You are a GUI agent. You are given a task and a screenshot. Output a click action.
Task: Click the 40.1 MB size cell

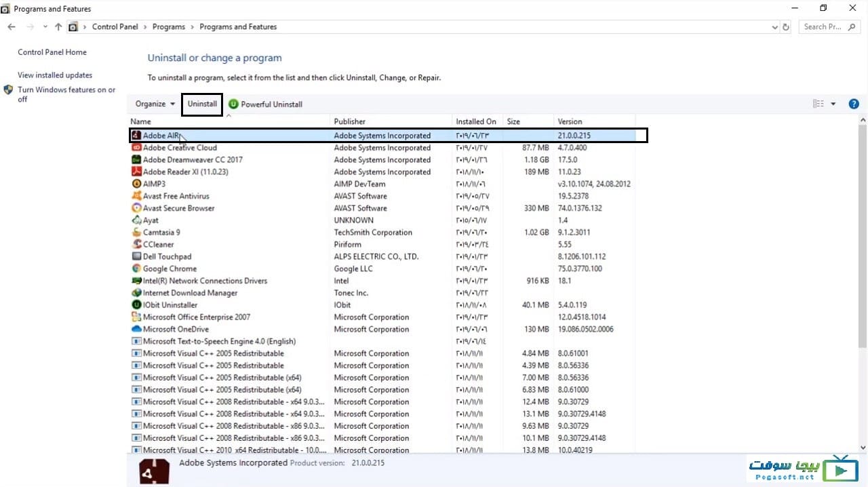(536, 305)
